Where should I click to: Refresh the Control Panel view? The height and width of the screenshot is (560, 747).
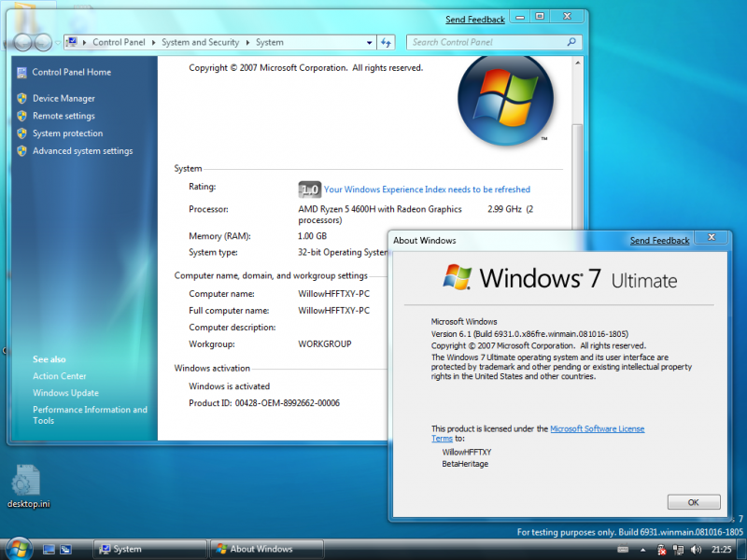(386, 42)
